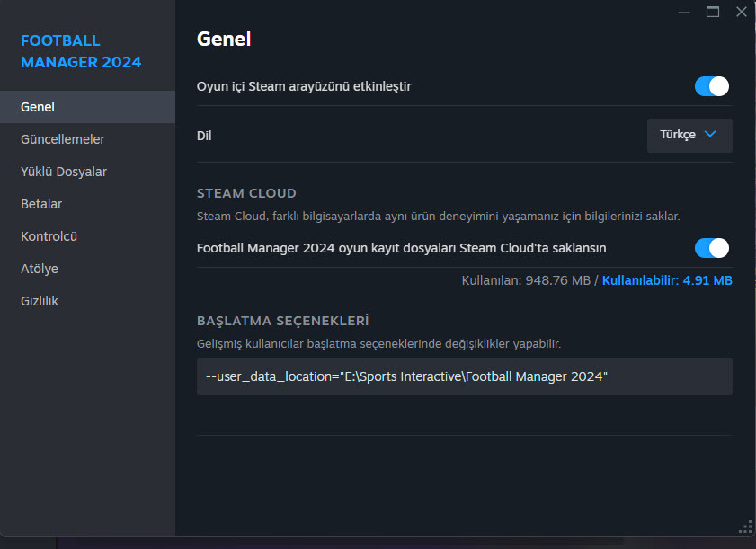This screenshot has width=756, height=549.
Task: Maximize the properties window
Action: click(x=713, y=12)
